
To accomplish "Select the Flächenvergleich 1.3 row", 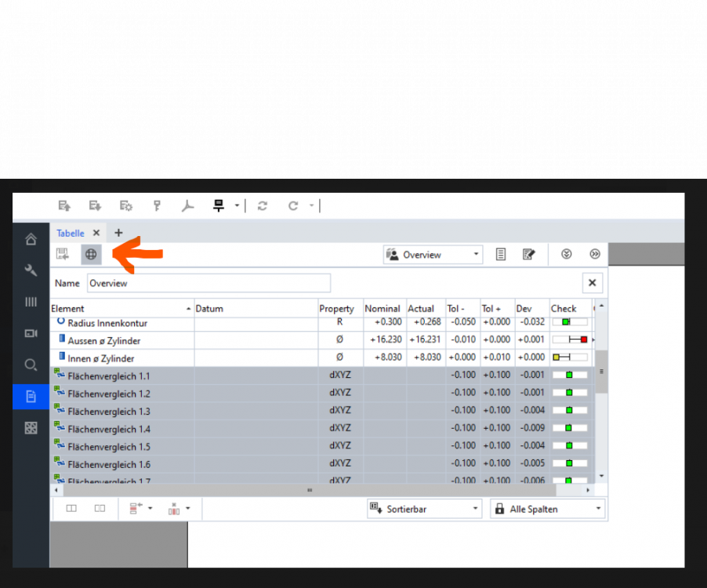I will pyautogui.click(x=109, y=411).
